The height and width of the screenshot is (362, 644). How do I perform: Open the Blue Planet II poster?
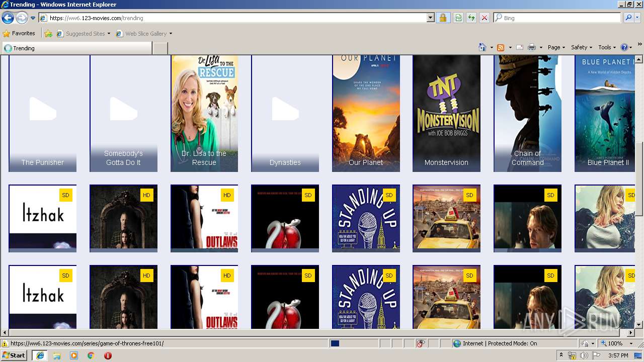pyautogui.click(x=605, y=114)
